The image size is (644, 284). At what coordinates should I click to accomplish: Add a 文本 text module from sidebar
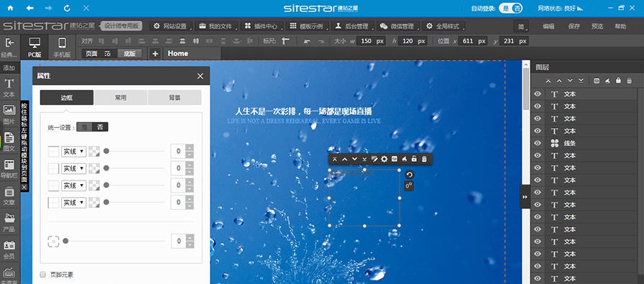[9, 88]
